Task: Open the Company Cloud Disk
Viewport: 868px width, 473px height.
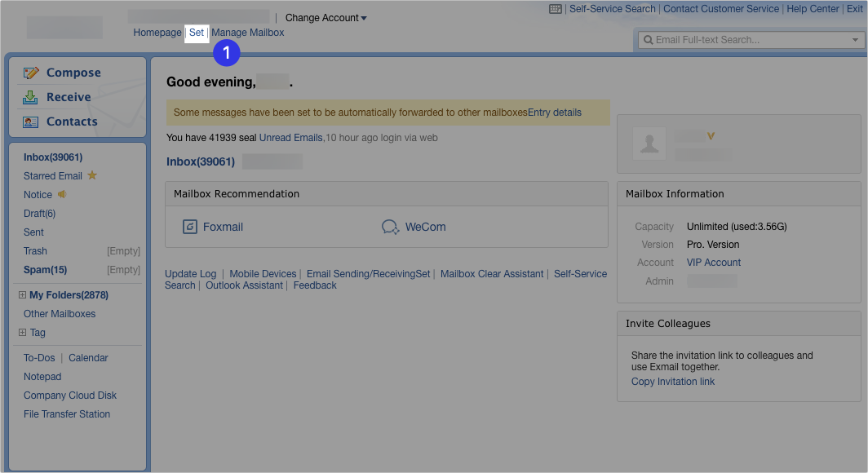Action: (69, 395)
